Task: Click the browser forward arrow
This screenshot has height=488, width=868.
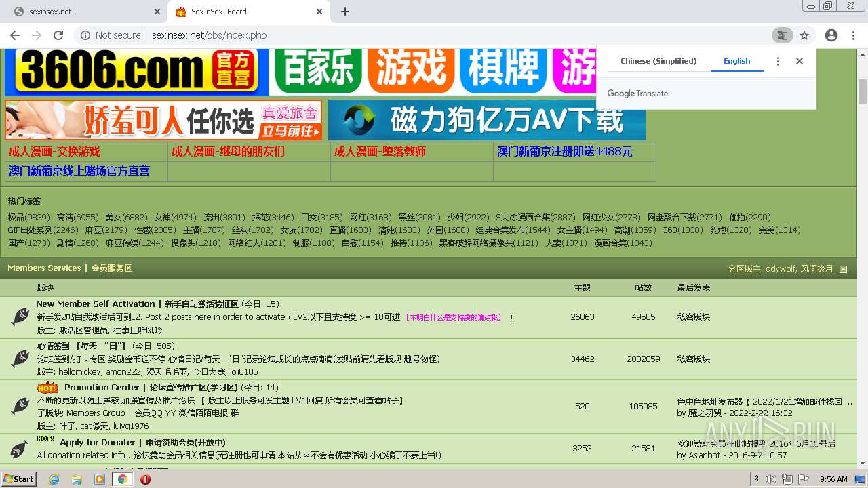Action: pyautogui.click(x=37, y=35)
